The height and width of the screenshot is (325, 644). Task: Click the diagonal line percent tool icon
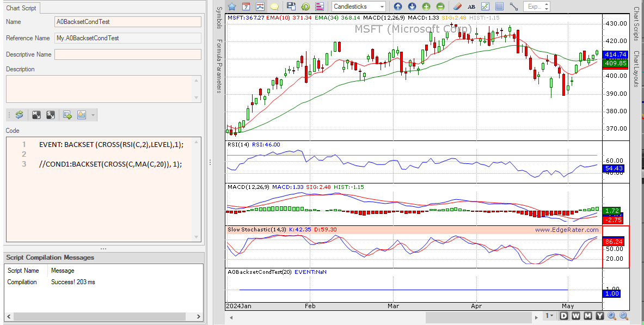[486, 7]
